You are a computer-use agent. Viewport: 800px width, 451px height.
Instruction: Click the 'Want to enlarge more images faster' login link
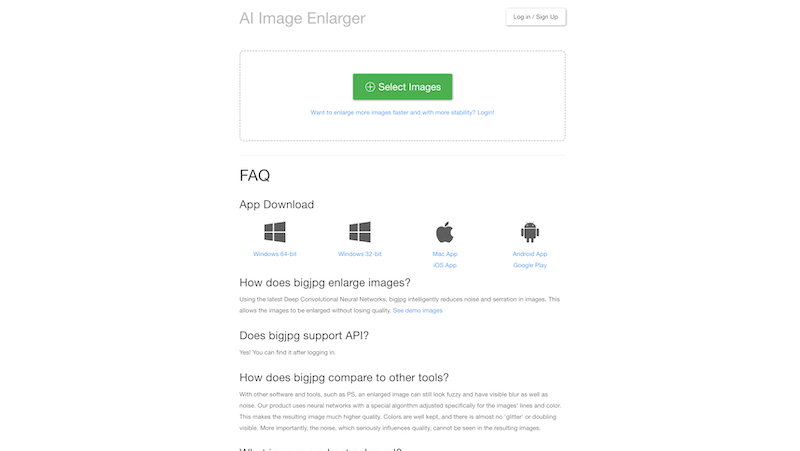point(403,112)
